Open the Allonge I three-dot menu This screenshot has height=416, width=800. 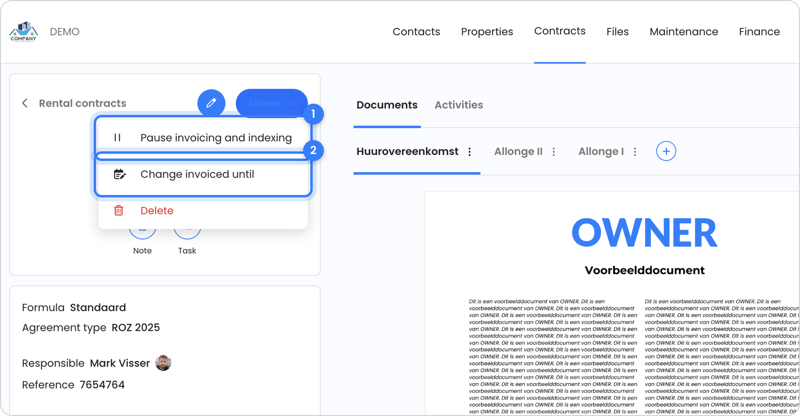click(635, 152)
